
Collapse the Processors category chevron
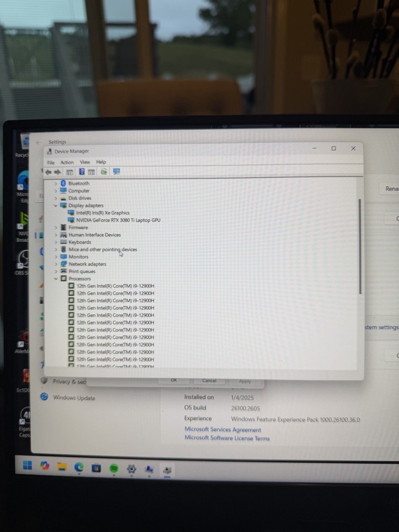(56, 279)
